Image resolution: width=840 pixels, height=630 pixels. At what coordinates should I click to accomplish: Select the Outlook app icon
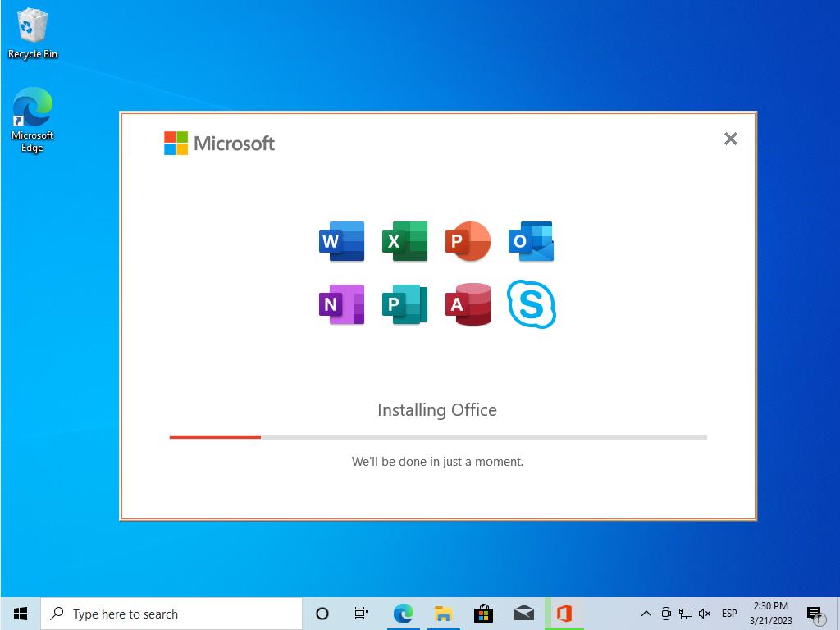531,240
